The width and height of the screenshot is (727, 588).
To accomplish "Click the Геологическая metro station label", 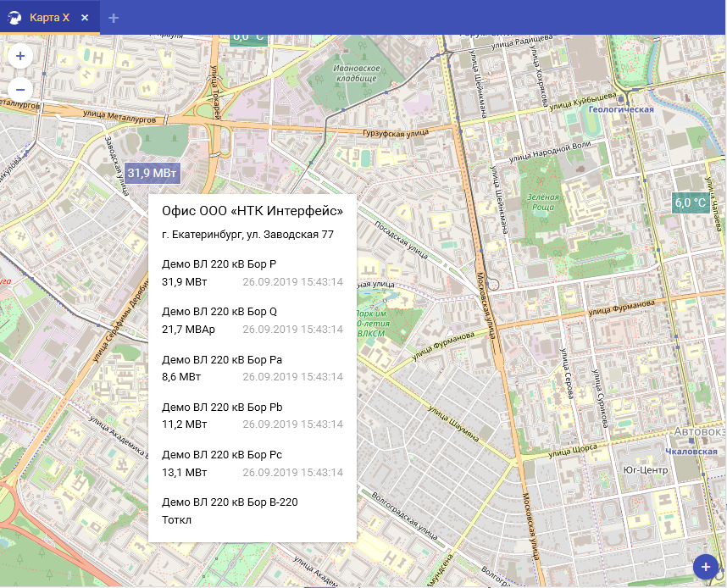I will [x=621, y=109].
